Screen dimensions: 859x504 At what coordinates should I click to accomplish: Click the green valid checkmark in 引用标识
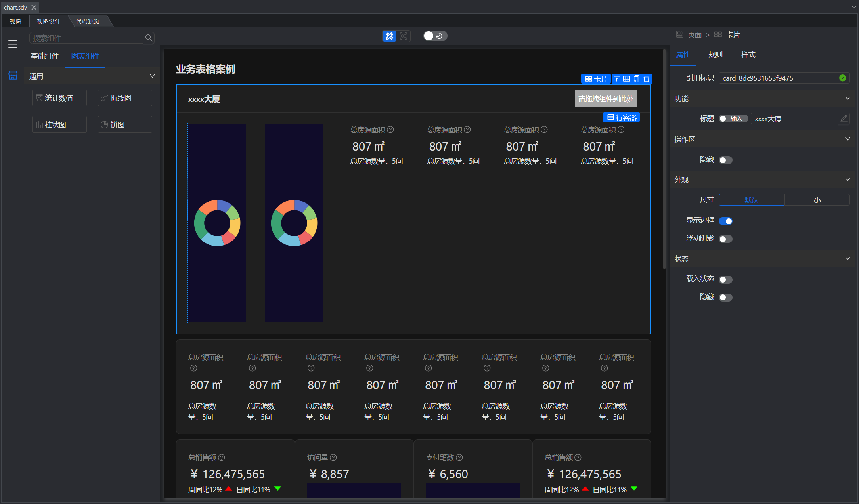click(843, 78)
